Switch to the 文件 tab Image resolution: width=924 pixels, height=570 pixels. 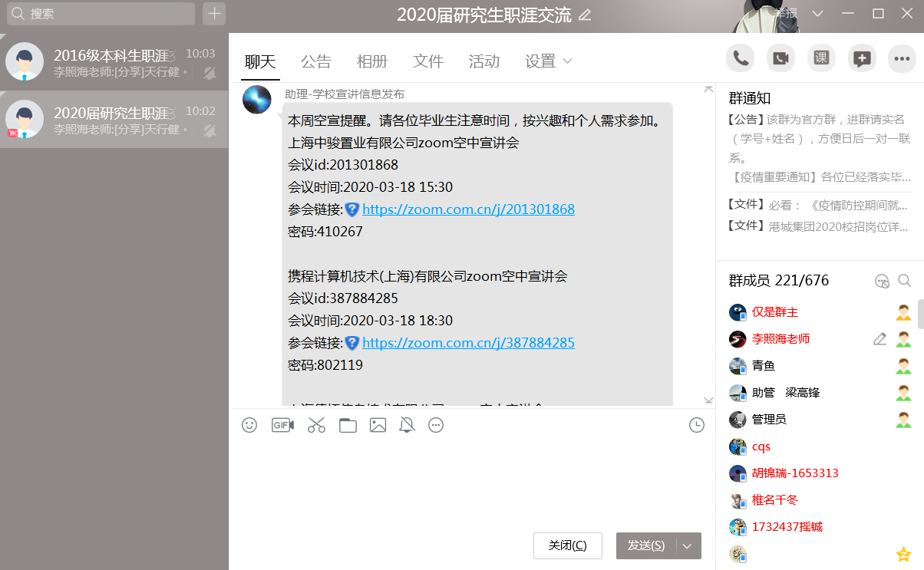[x=427, y=61]
